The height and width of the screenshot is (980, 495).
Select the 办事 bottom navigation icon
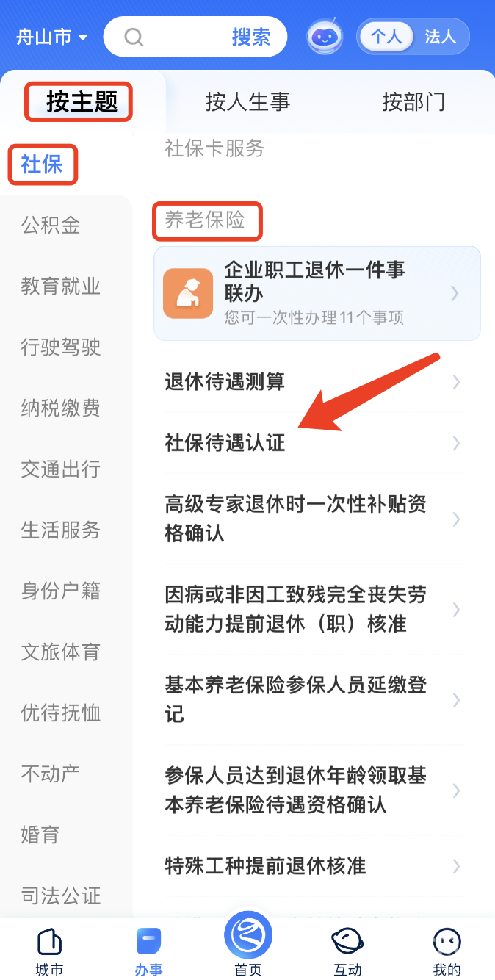tap(148, 943)
